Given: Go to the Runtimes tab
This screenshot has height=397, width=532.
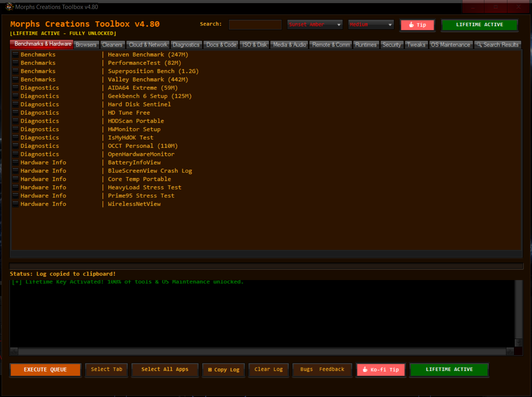Looking at the screenshot, I should tap(366, 45).
